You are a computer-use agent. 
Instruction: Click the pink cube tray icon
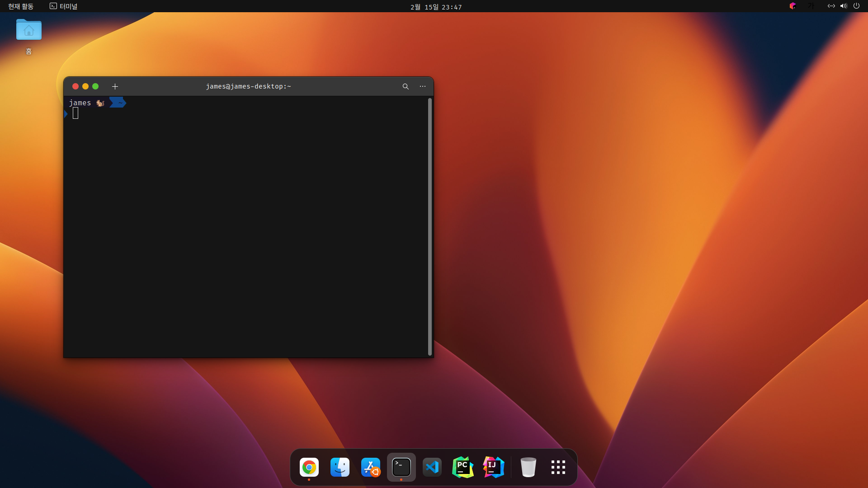(793, 6)
